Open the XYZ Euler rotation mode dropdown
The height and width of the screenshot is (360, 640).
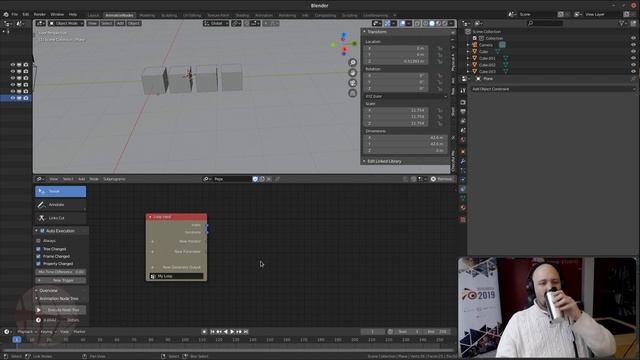pos(406,96)
